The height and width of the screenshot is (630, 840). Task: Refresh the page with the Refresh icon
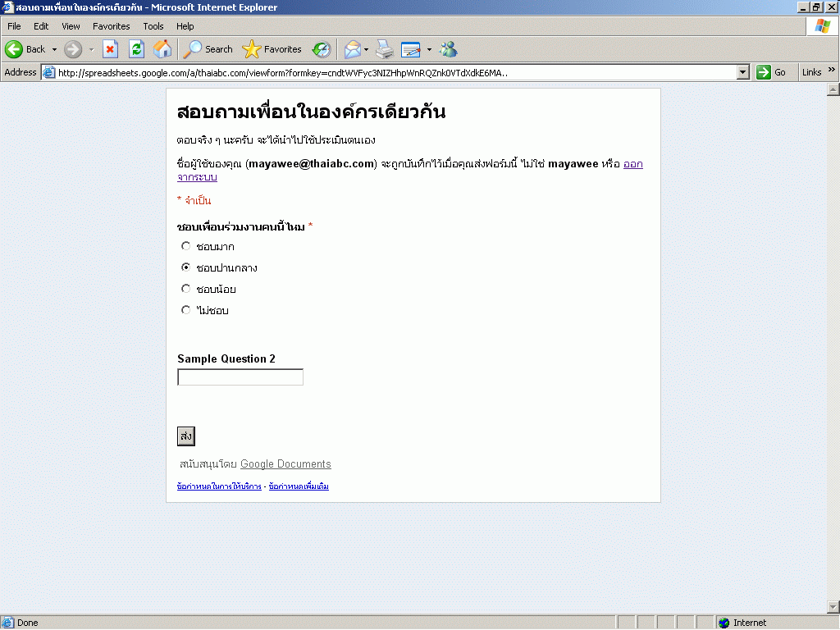pos(136,49)
